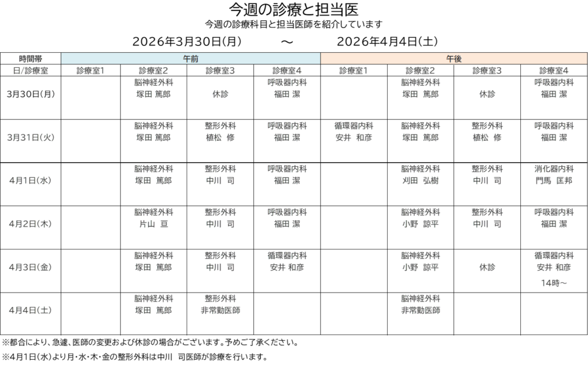This screenshot has width=588, height=365.
Task: Click the 4月3日(金) date label
Action: click(30, 267)
